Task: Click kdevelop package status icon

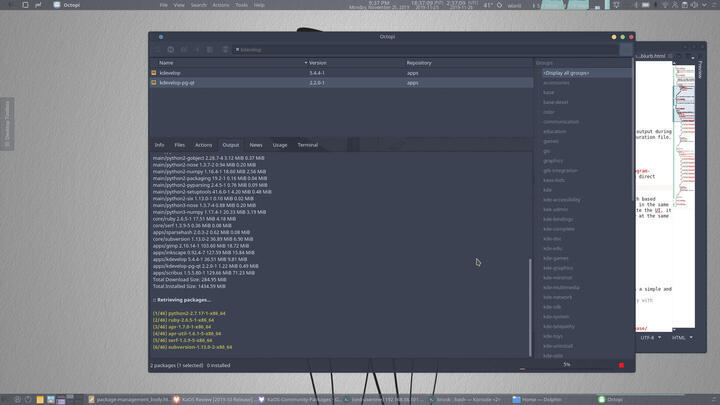Action: tap(154, 73)
